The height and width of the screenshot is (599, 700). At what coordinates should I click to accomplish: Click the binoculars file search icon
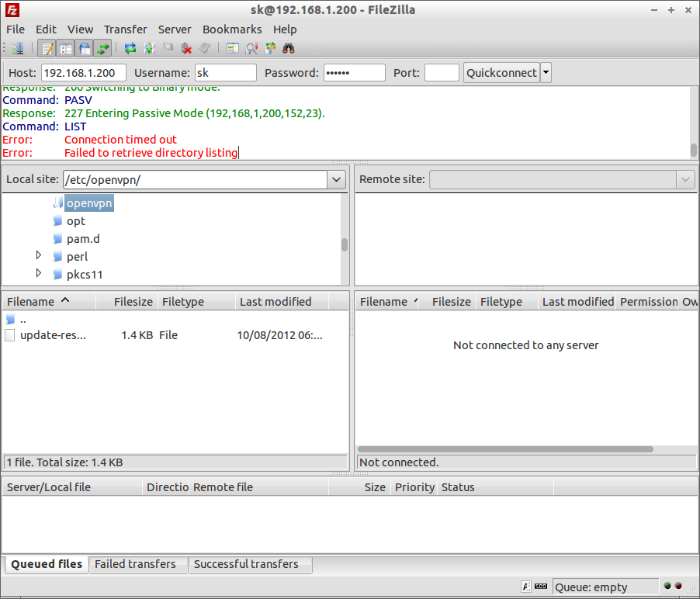click(x=289, y=48)
